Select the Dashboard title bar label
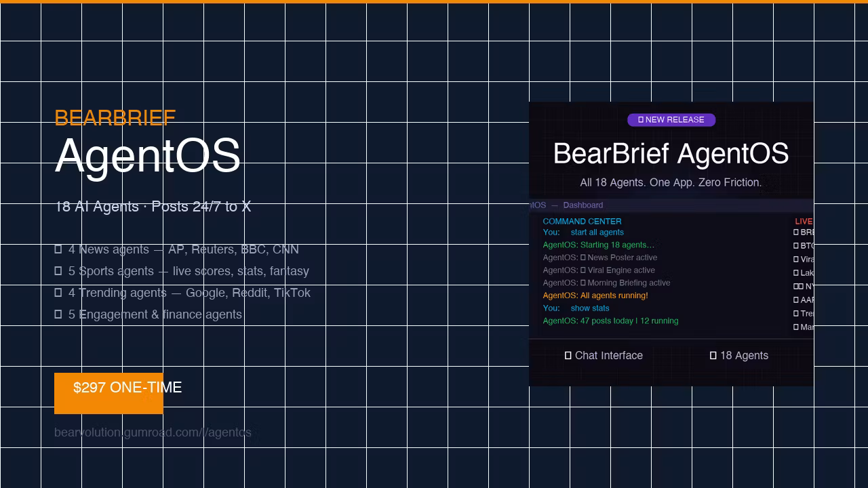868x488 pixels. point(583,205)
